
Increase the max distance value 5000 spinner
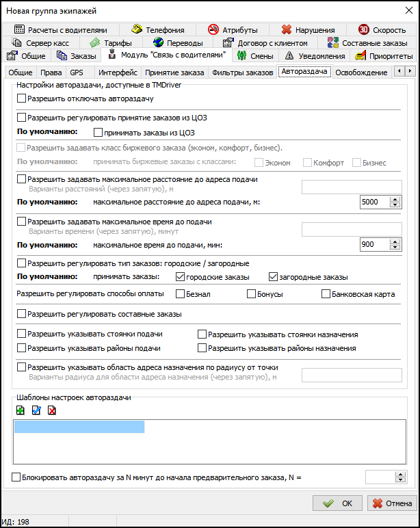(394, 199)
